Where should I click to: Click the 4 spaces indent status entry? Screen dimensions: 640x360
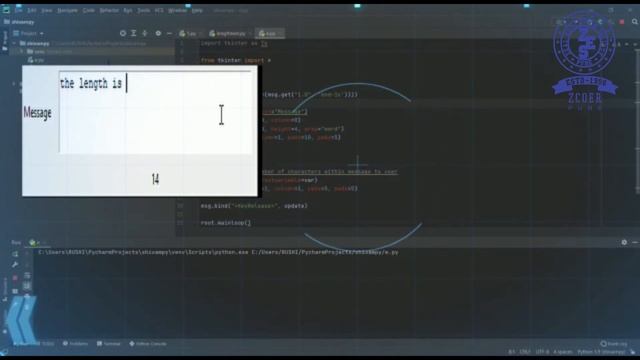563,352
